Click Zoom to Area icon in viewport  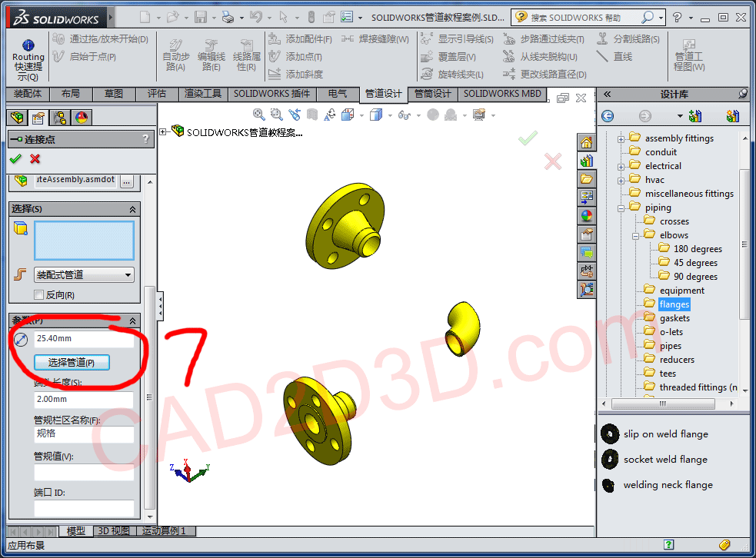point(277,115)
